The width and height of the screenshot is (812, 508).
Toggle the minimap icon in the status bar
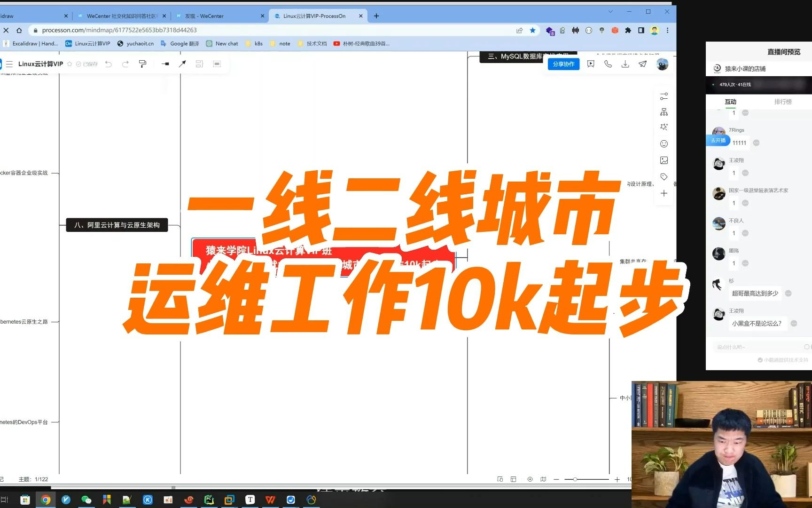(543, 479)
